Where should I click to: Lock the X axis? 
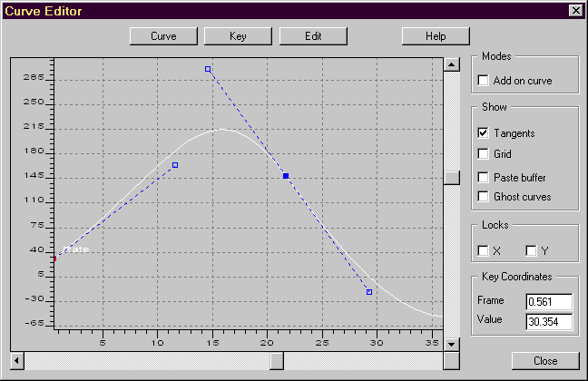point(483,250)
